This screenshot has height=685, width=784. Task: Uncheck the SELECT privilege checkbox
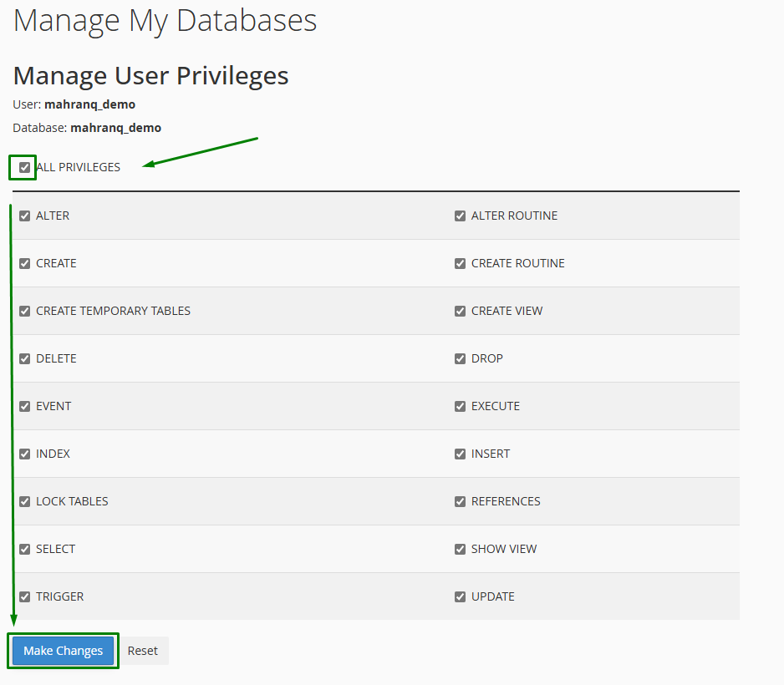(x=25, y=549)
